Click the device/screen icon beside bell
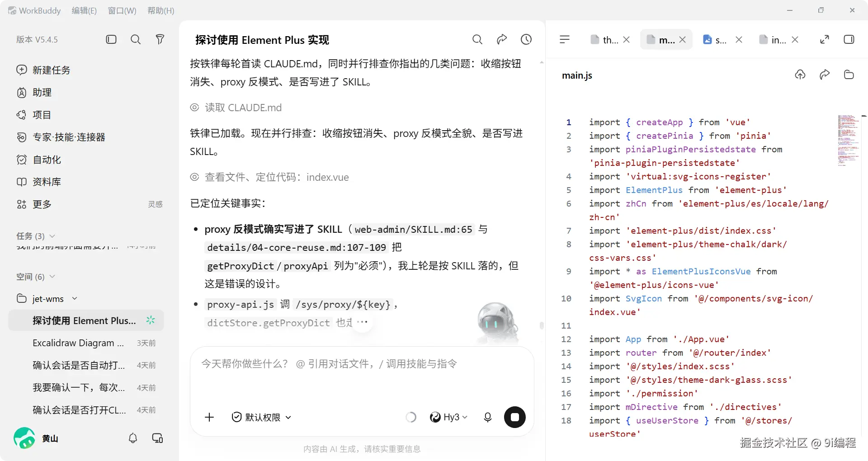The width and height of the screenshot is (868, 461). 157,438
